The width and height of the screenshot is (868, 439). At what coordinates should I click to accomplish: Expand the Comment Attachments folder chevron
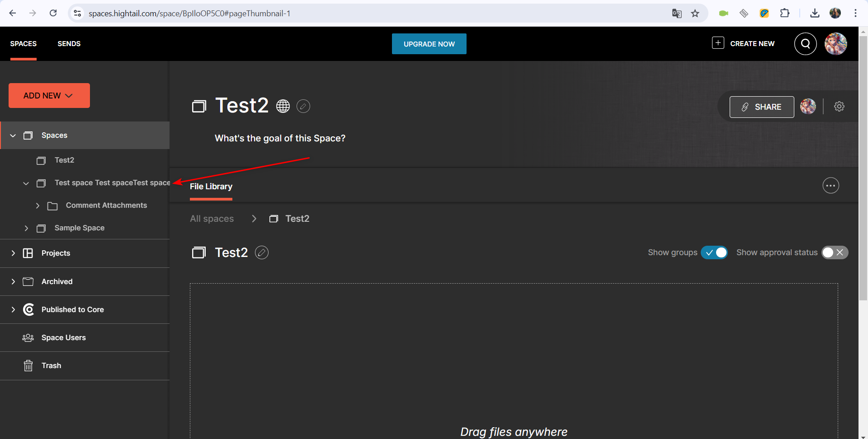38,205
